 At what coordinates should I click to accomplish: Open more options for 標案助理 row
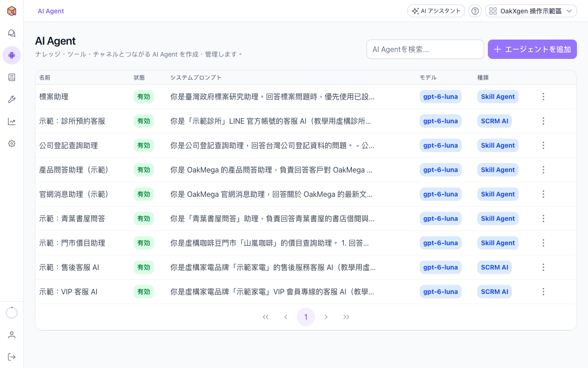[543, 97]
